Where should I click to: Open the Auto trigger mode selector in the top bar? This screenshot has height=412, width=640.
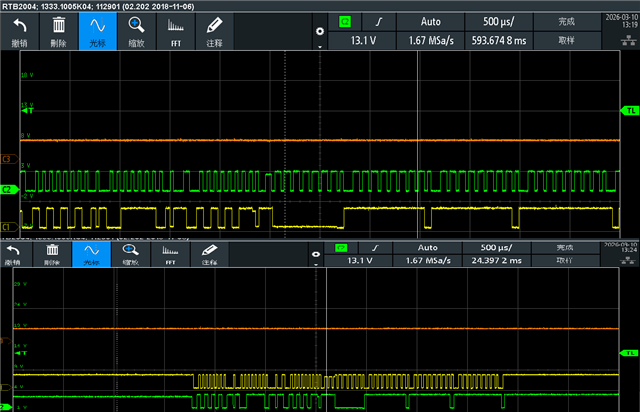tap(431, 21)
